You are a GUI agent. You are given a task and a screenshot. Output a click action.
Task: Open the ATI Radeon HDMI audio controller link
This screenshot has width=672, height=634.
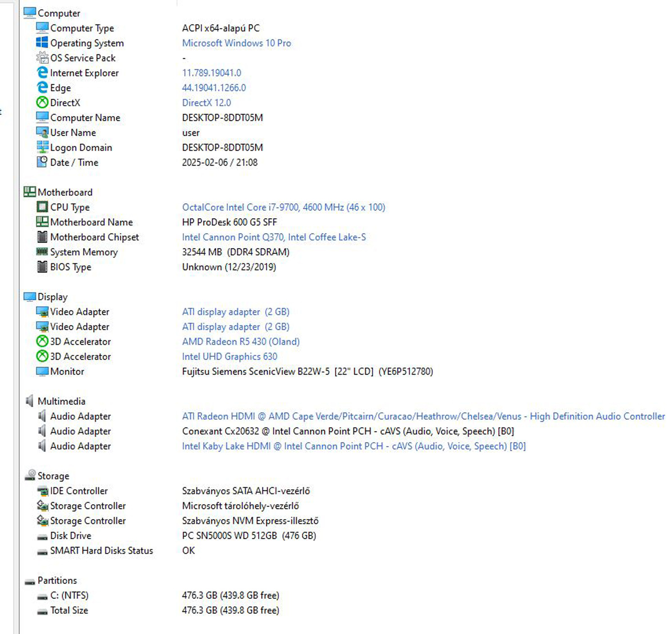coord(424,416)
